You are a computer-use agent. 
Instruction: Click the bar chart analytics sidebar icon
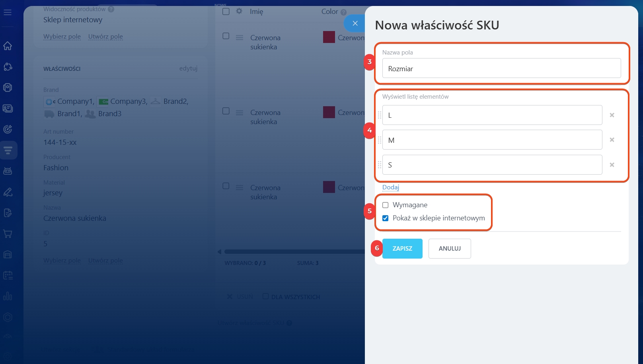pyautogui.click(x=8, y=296)
